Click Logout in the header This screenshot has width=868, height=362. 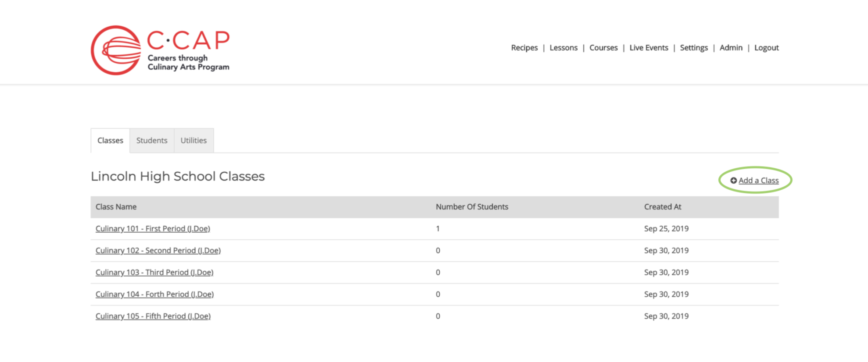coord(767,48)
